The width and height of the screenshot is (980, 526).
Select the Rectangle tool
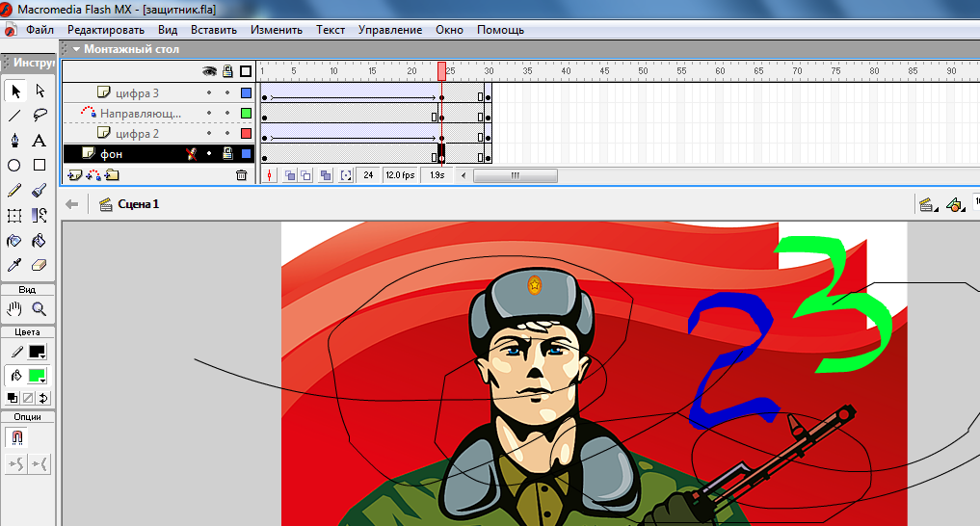click(40, 166)
